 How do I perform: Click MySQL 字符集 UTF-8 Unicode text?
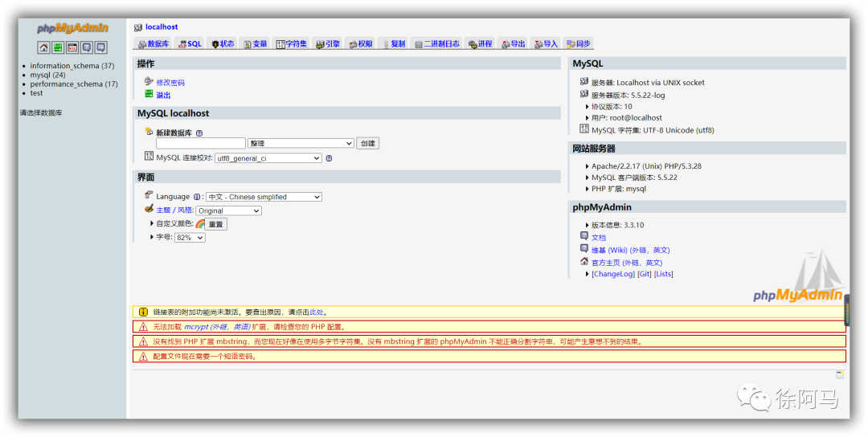click(x=653, y=131)
